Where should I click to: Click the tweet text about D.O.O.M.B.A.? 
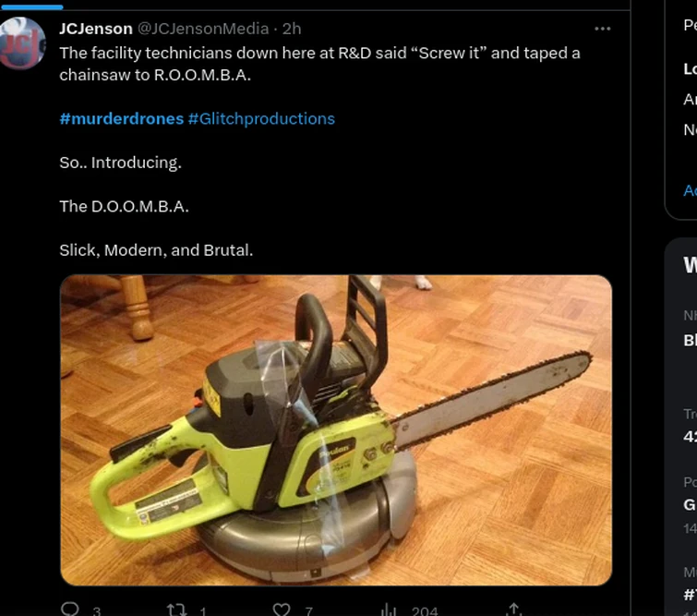point(124,206)
